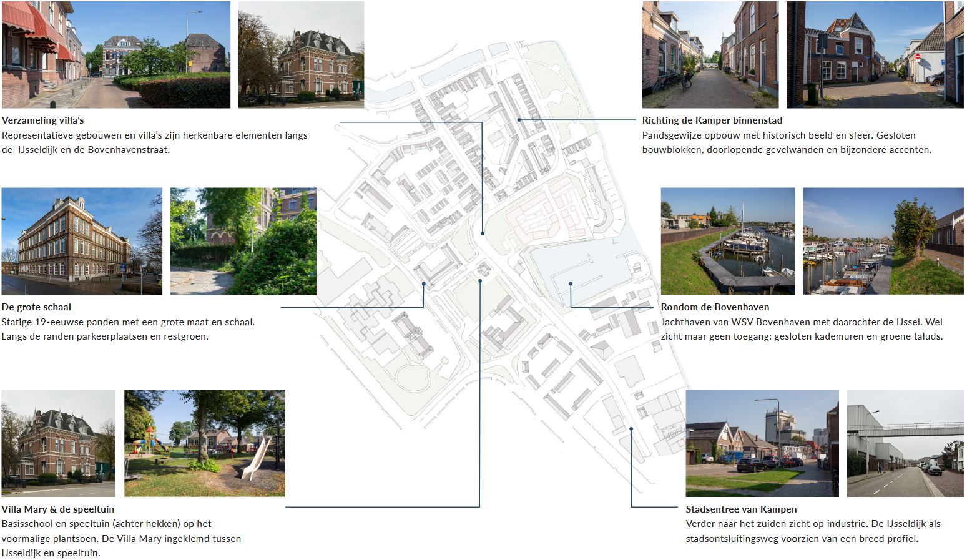Click the map marker dot inside the blue harbor basin
This screenshot has height=560, width=967.
pos(571,284)
